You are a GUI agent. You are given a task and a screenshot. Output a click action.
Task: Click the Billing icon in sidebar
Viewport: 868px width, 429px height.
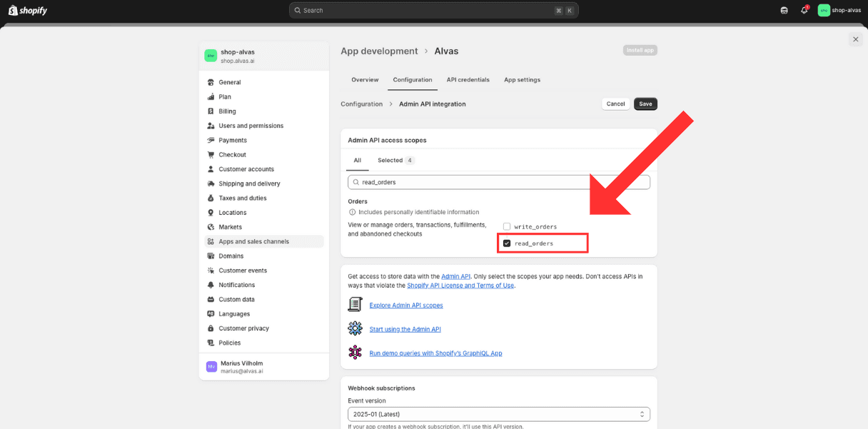tap(211, 111)
